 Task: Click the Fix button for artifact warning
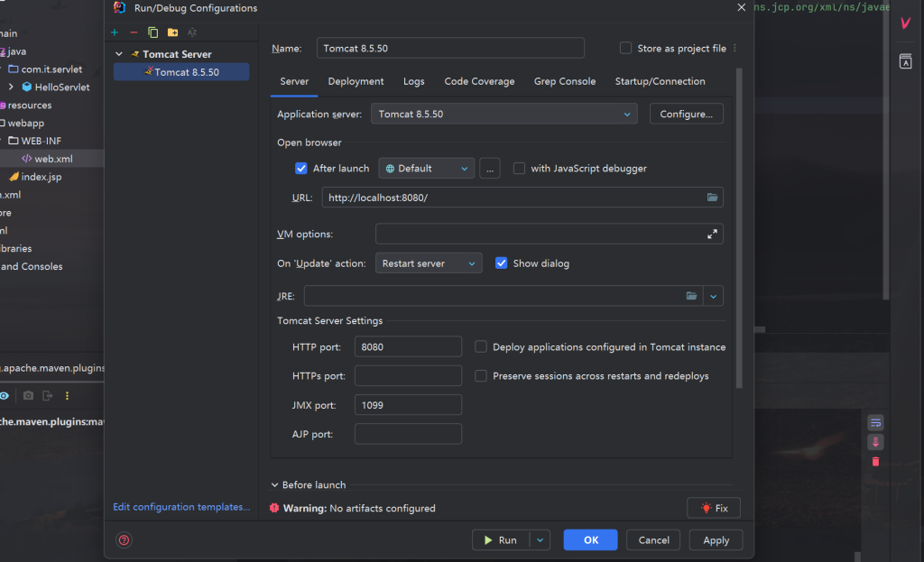coord(714,508)
